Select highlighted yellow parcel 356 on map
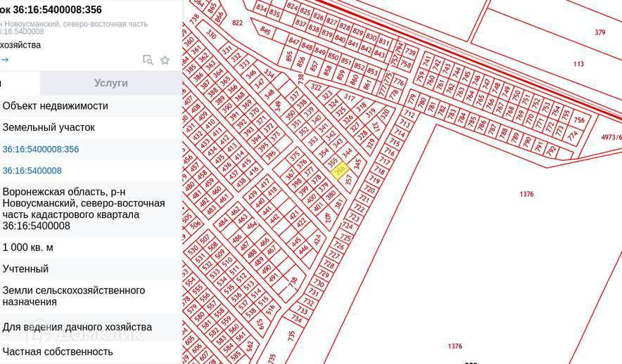622x364 pixels. pos(340,171)
